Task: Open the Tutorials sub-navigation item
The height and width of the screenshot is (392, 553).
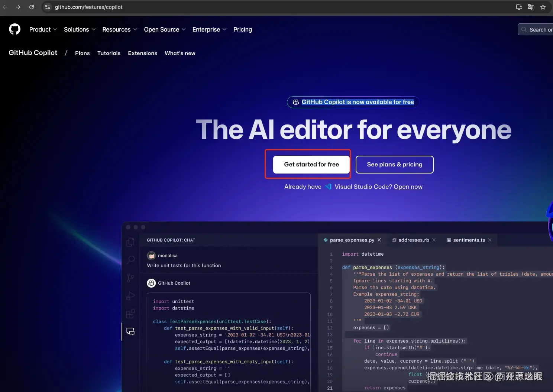Action: pyautogui.click(x=109, y=53)
